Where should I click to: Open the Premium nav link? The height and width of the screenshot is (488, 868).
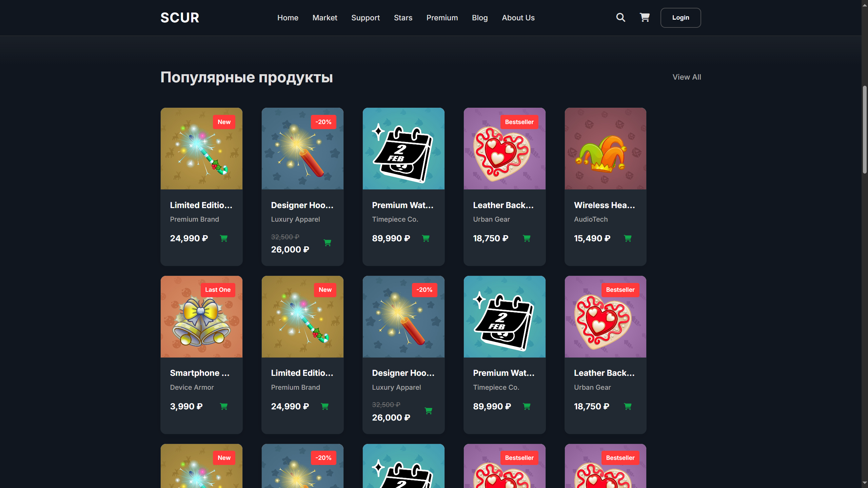tap(442, 18)
